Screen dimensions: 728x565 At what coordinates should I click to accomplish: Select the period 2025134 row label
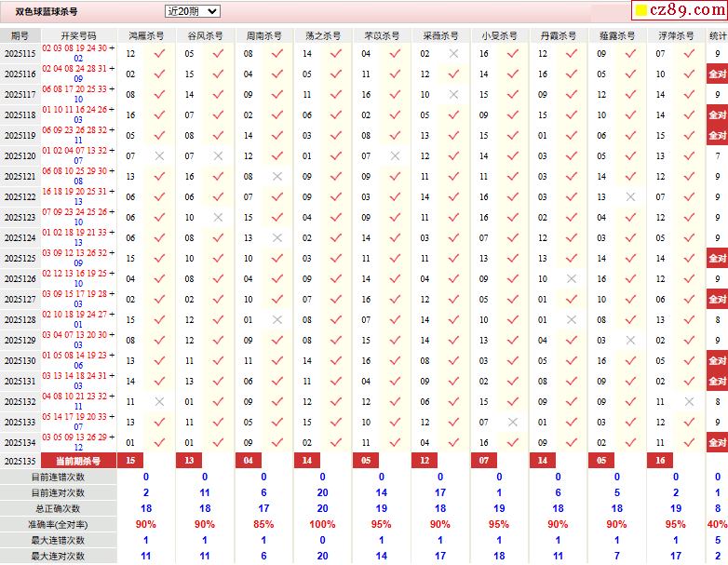tap(20, 443)
